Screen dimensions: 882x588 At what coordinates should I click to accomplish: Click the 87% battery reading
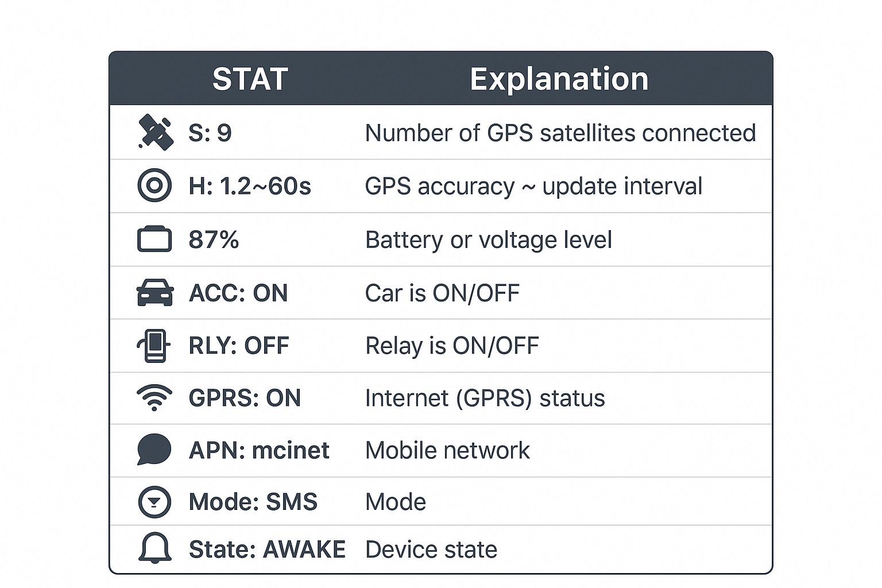(x=214, y=240)
